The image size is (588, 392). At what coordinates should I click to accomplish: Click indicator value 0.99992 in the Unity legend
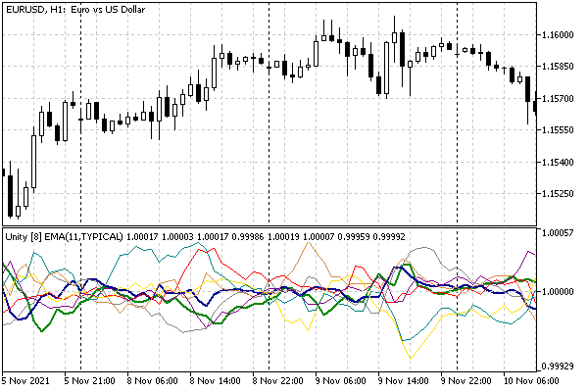click(389, 237)
